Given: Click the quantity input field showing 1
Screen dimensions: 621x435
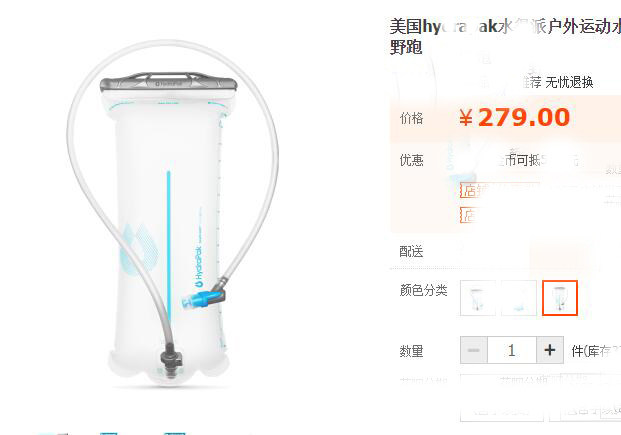Looking at the screenshot, I should pos(512,350).
